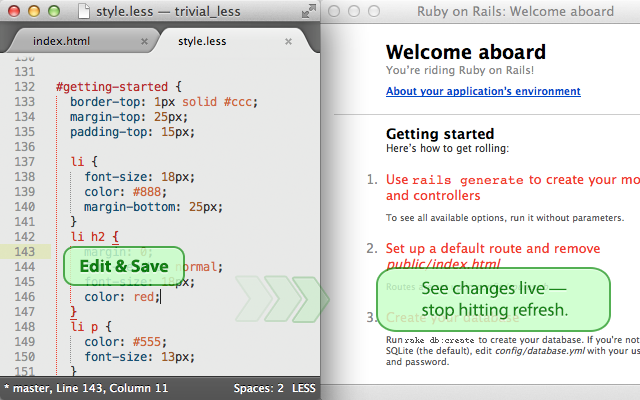The width and height of the screenshot is (640, 400).
Task: Click the green zoom button of editor window
Action: [54, 11]
